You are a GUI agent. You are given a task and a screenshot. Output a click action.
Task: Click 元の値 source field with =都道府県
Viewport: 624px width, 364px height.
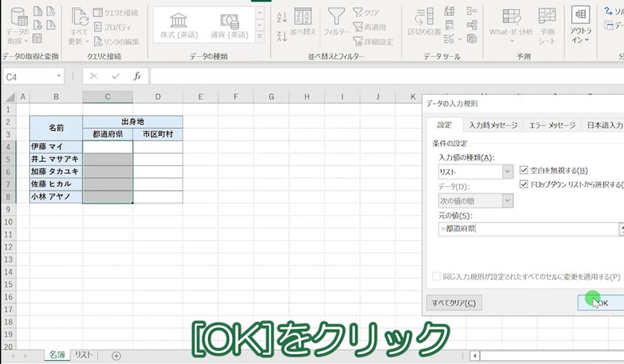[528, 229]
